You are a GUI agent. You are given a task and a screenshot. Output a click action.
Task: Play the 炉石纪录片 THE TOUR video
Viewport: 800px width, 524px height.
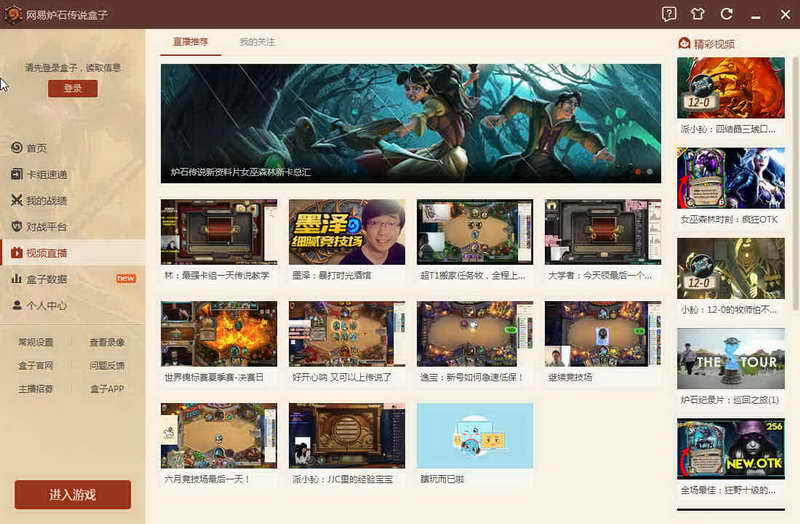click(731, 359)
